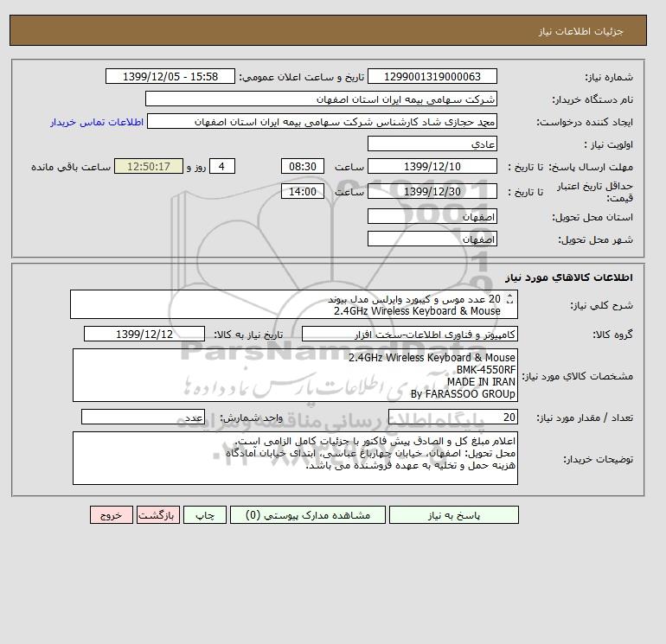Click the مهلت ارسال پاسخ label

(x=591, y=167)
